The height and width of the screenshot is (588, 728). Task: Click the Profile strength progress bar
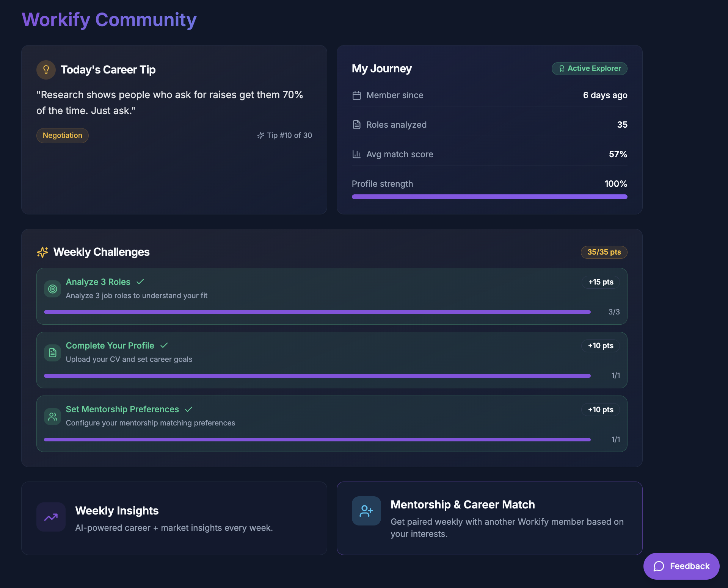click(489, 197)
